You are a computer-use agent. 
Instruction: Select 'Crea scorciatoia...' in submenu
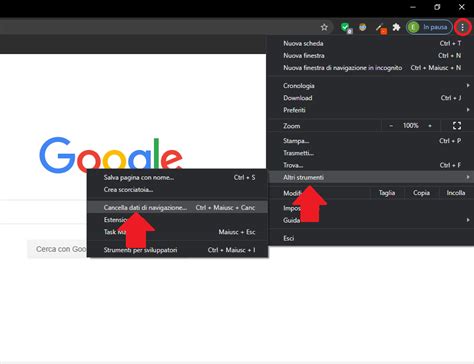[x=177, y=190]
